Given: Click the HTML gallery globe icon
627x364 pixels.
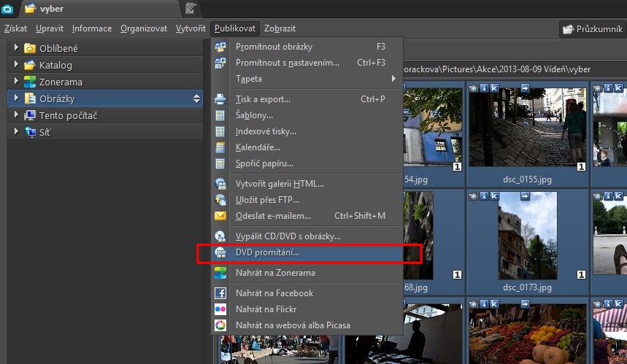Looking at the screenshot, I should coord(220,184).
